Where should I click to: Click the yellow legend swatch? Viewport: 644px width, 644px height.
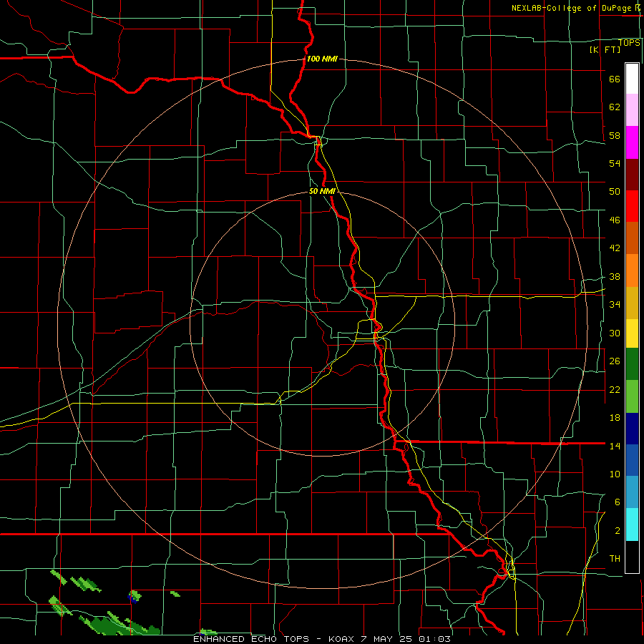point(632,333)
